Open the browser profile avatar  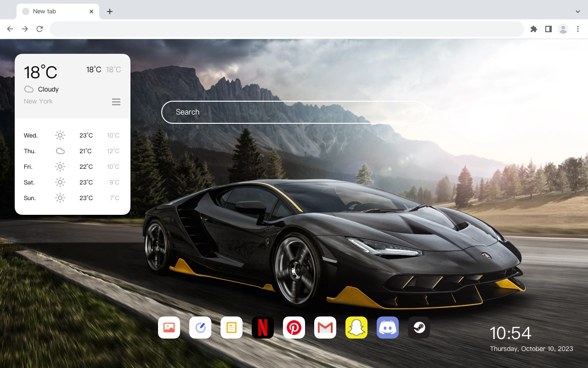(563, 29)
